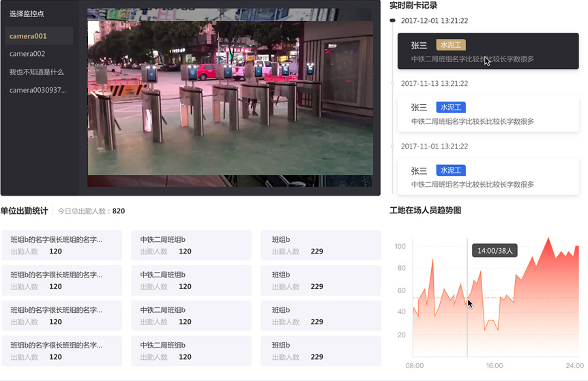Select the 2017-11-13 13:21:22 timestamp
Screen dimensions: 588x381
point(434,83)
